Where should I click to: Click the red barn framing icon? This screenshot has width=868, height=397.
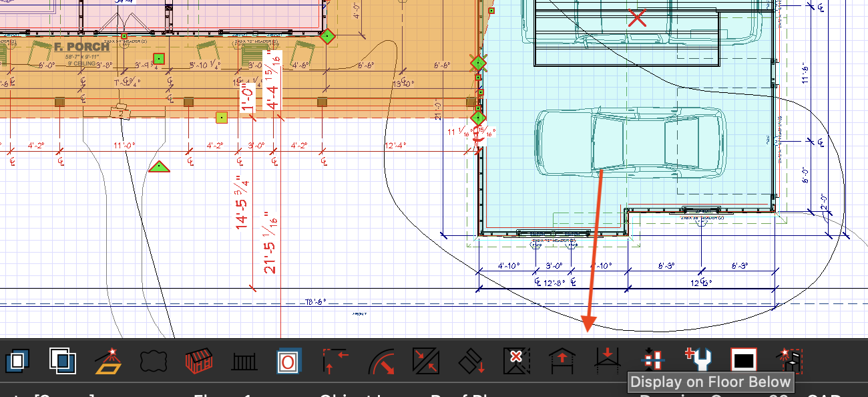(x=198, y=361)
